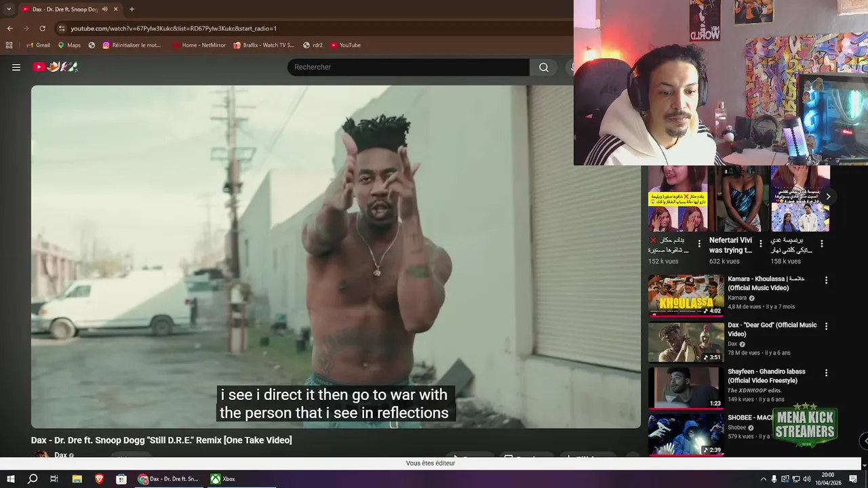Click the Shobee channel name
Image resolution: width=868 pixels, height=488 pixels.
737,428
